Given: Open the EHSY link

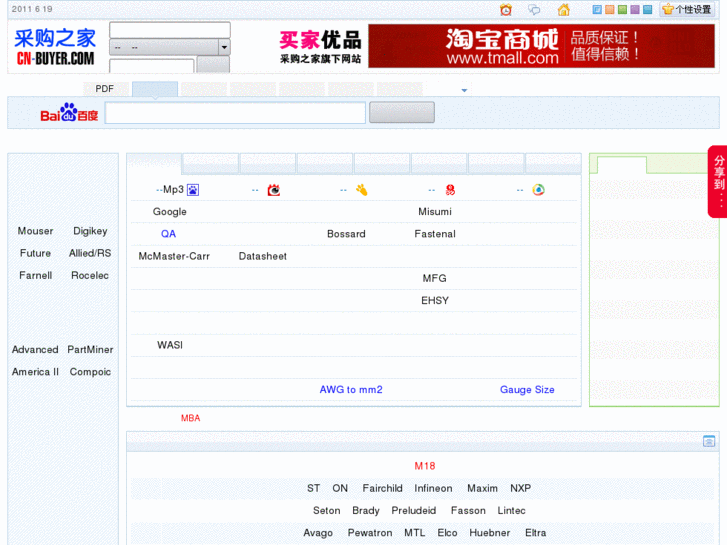Looking at the screenshot, I should point(435,301).
